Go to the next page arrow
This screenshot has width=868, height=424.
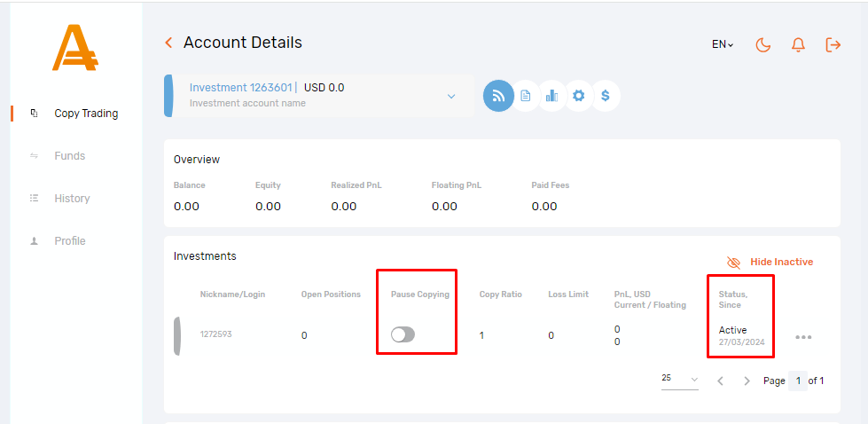pyautogui.click(x=747, y=381)
